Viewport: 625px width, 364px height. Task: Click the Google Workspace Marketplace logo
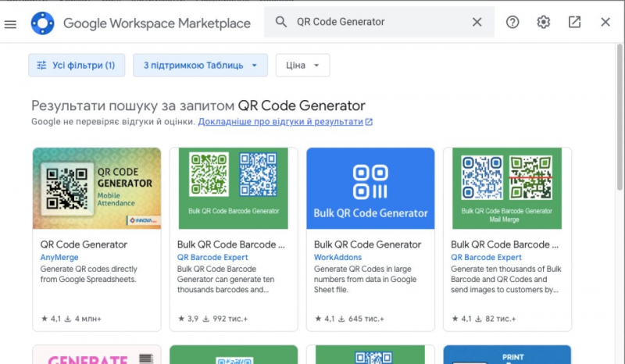coord(43,23)
